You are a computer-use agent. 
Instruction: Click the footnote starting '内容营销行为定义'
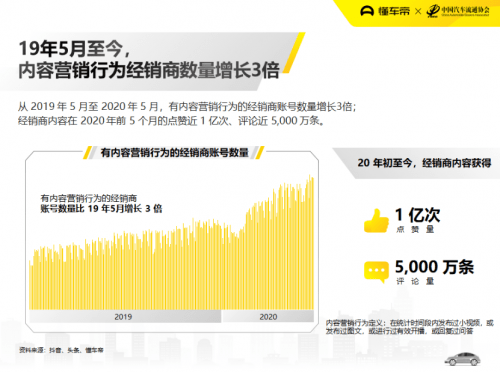410,327
